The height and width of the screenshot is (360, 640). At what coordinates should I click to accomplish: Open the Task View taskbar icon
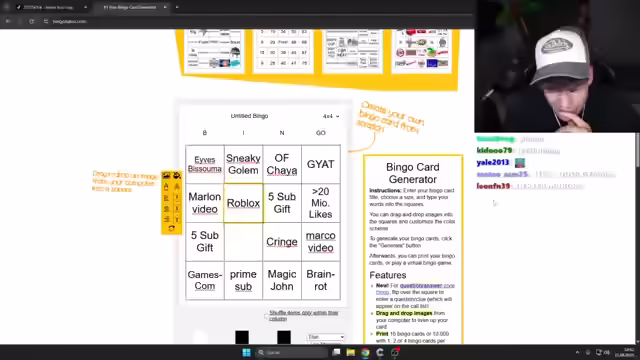(336, 352)
